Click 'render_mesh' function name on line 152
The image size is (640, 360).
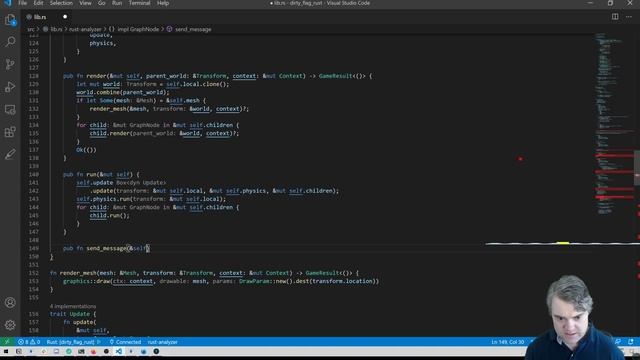click(x=78, y=273)
